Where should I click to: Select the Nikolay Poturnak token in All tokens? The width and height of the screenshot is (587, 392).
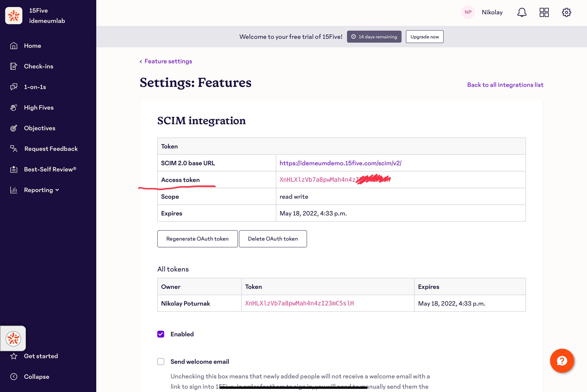299,303
